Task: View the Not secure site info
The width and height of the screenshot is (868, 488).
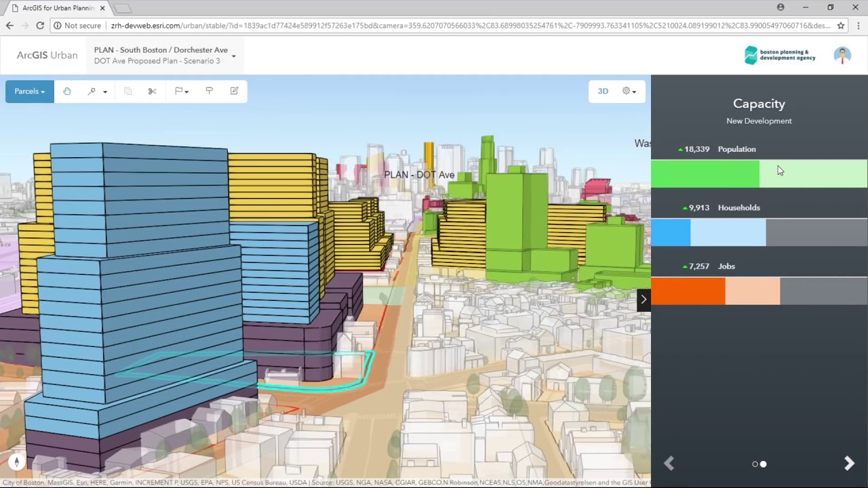Action: tap(77, 26)
